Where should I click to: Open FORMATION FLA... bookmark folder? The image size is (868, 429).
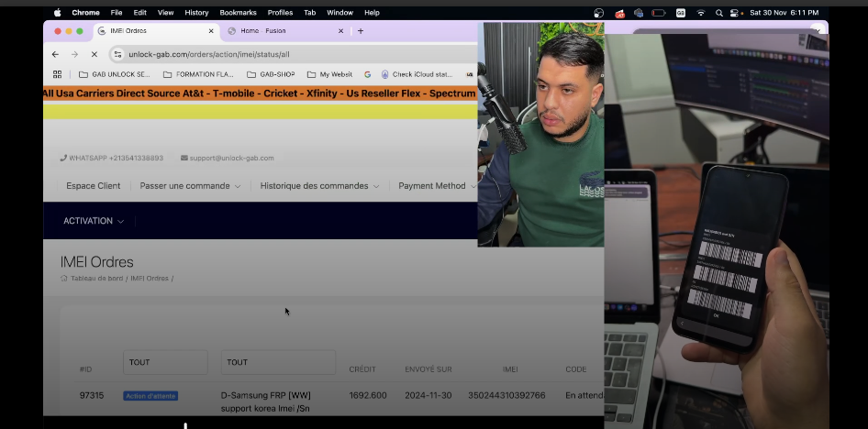pos(198,74)
